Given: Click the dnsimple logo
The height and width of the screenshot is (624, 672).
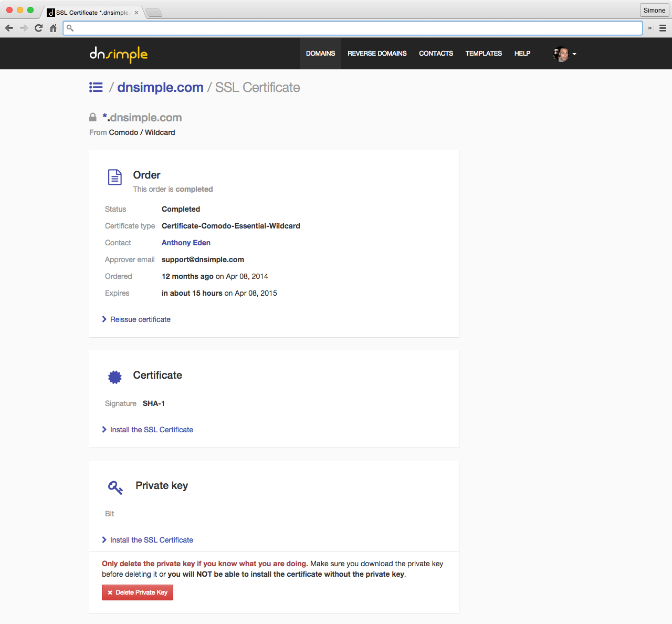Looking at the screenshot, I should 119,54.
